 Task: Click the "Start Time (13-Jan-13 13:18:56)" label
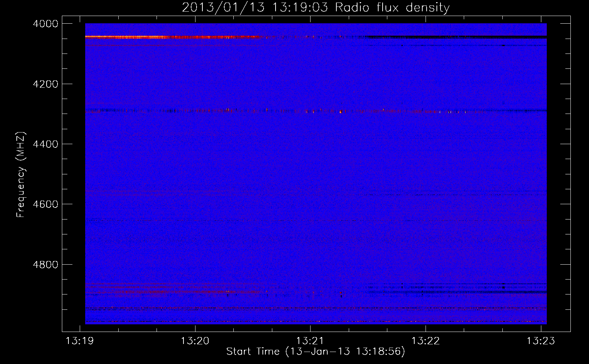pyautogui.click(x=316, y=352)
